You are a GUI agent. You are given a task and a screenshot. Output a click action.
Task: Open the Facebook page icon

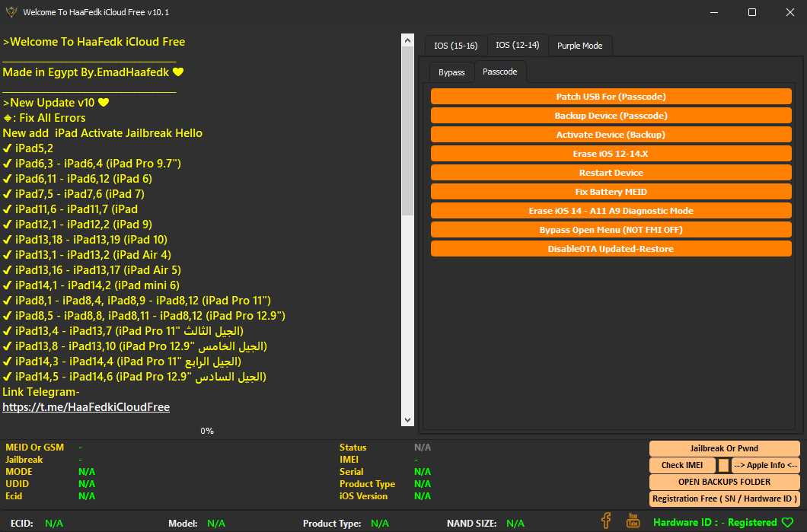pos(606,521)
